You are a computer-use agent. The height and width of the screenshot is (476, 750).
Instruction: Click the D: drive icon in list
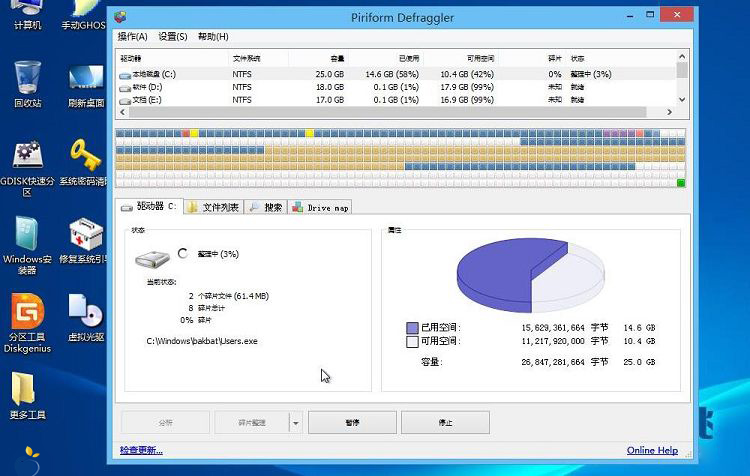(x=125, y=88)
